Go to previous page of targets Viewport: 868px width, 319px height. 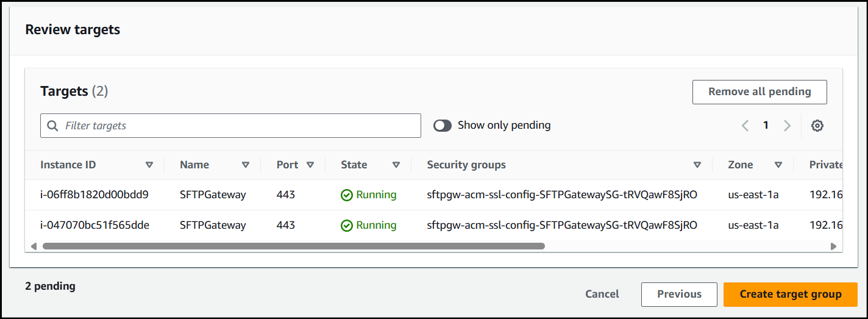pos(745,126)
